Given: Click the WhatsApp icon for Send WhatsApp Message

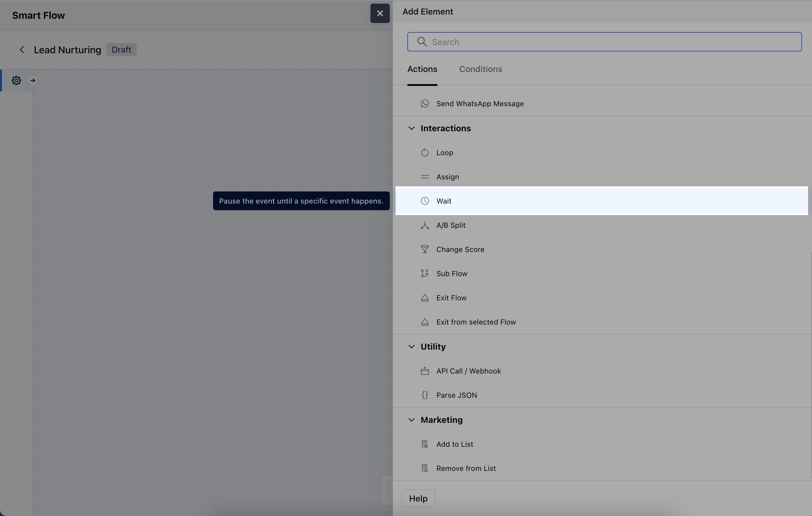Looking at the screenshot, I should (x=425, y=103).
